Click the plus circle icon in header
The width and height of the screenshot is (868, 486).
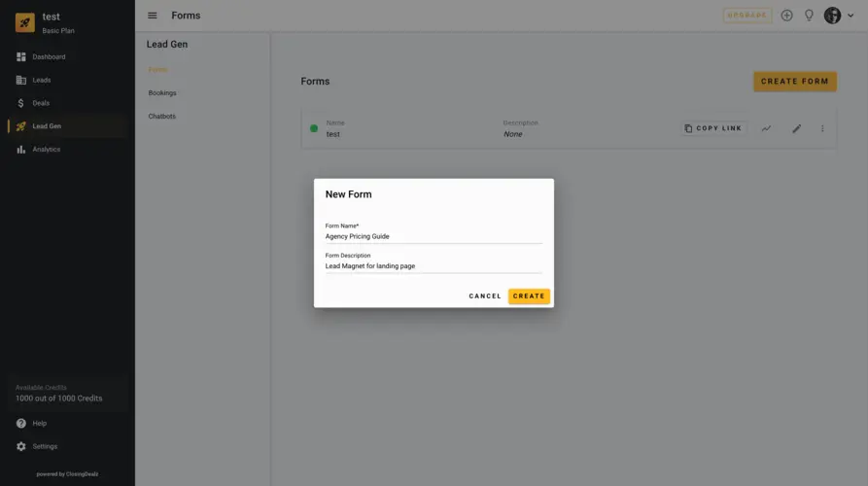786,16
